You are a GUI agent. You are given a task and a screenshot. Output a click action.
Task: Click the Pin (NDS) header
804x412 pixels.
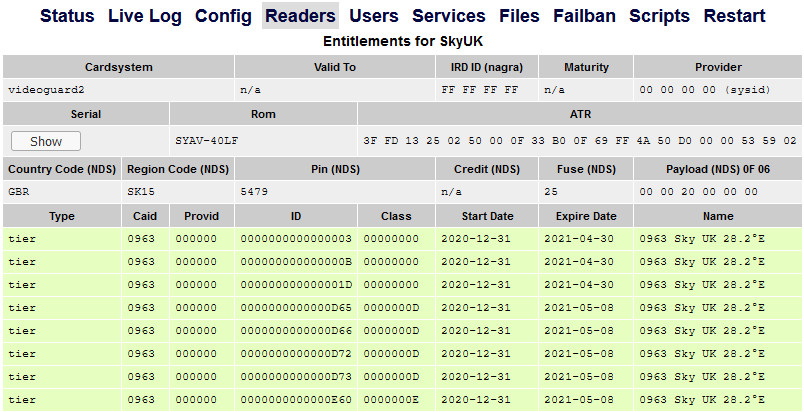(x=335, y=169)
